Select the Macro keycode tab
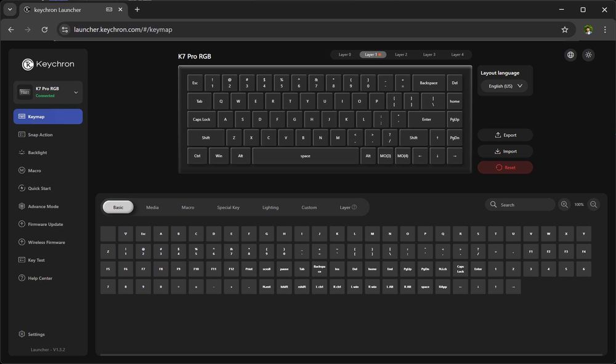The image size is (616, 364). click(188, 208)
